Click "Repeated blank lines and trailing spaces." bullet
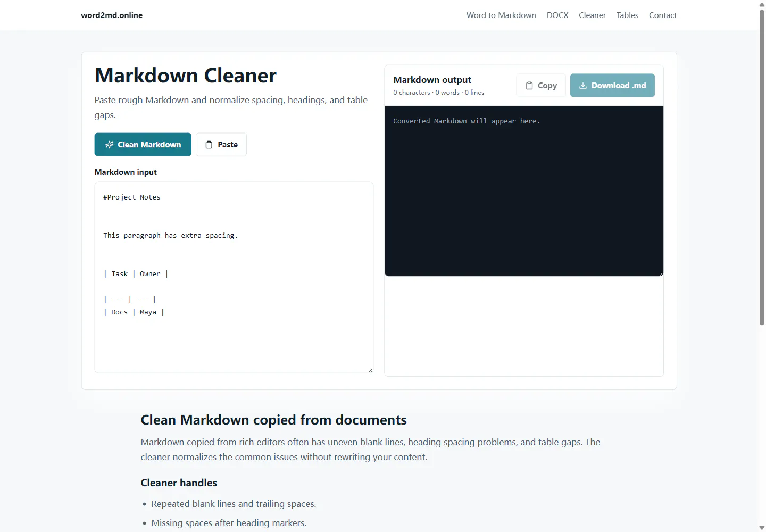The width and height of the screenshot is (766, 532). click(x=234, y=504)
